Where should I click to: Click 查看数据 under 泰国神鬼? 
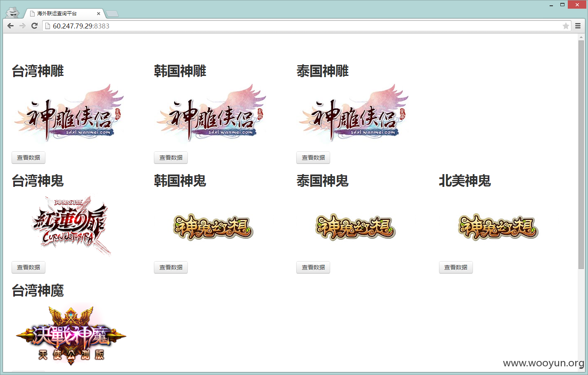coord(313,267)
